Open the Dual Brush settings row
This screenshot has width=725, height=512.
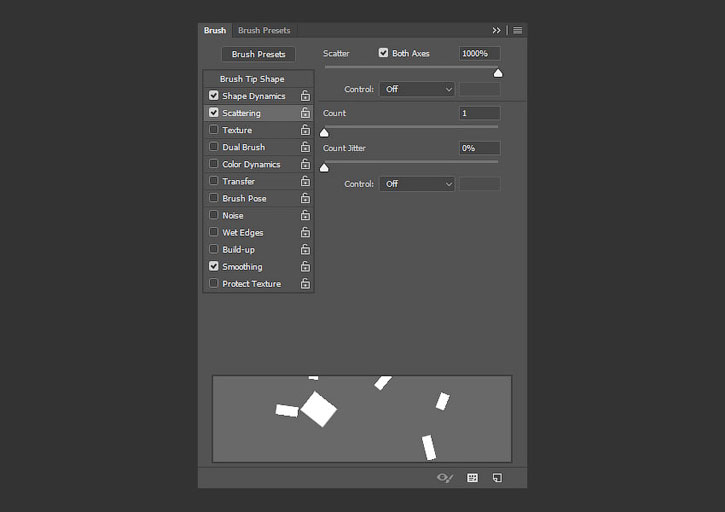pyautogui.click(x=258, y=147)
